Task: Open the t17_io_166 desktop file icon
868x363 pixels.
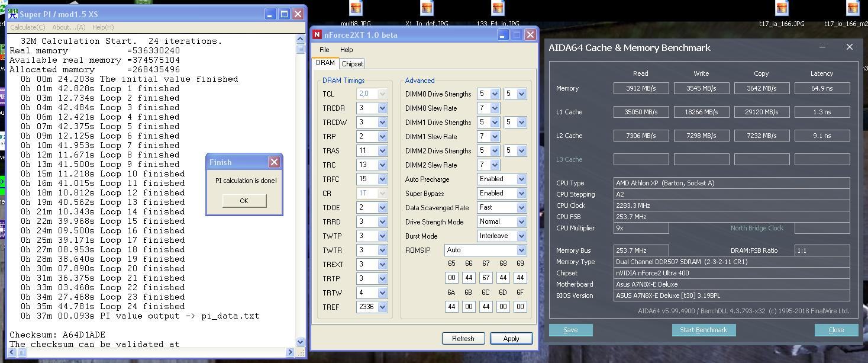Action: coord(853,9)
